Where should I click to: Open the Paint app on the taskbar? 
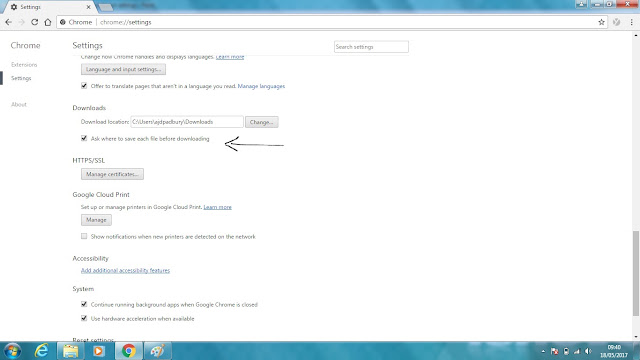tap(158, 351)
